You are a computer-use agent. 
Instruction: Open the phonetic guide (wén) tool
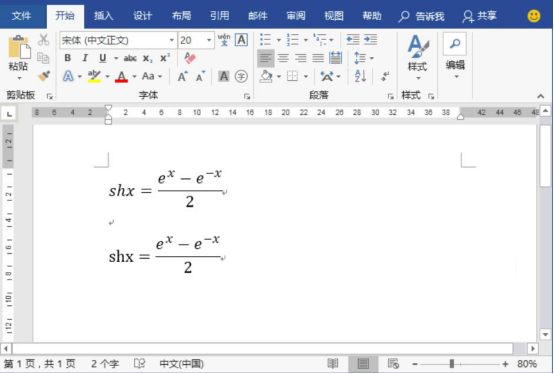(x=224, y=40)
